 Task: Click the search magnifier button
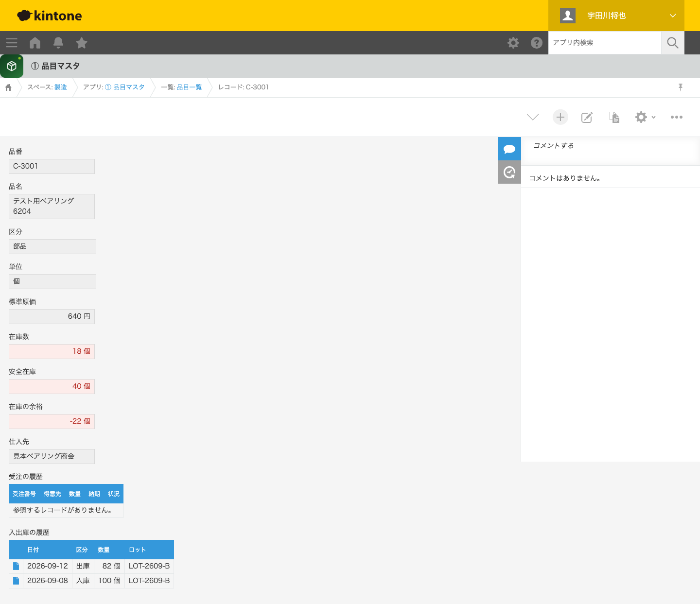[673, 43]
